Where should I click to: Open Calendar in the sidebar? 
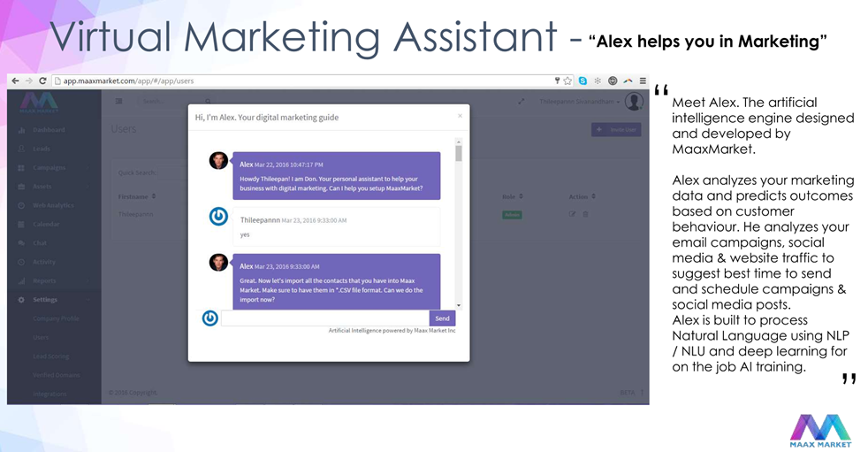pos(46,224)
